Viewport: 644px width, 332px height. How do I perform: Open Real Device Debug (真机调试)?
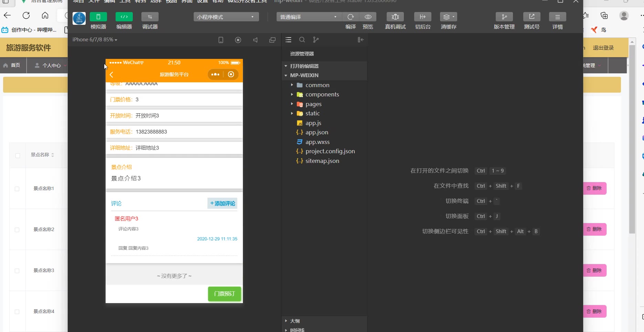(x=395, y=17)
